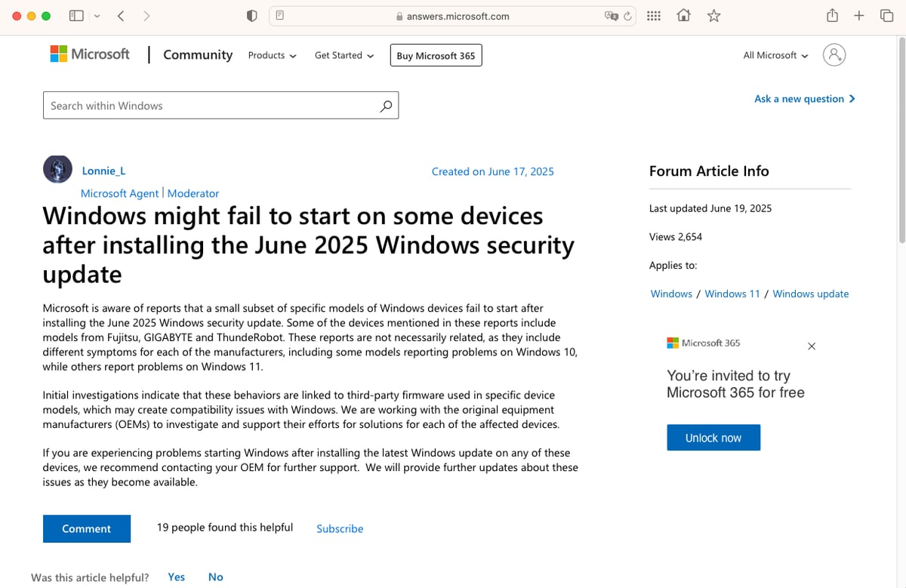Close the Microsoft 365 ad panel
The height and width of the screenshot is (588, 906).
point(812,346)
